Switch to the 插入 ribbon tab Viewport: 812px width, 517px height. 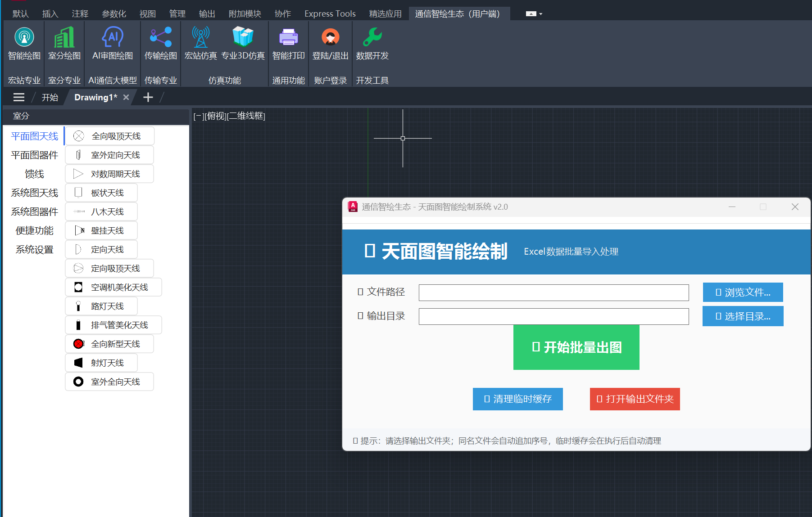click(50, 14)
